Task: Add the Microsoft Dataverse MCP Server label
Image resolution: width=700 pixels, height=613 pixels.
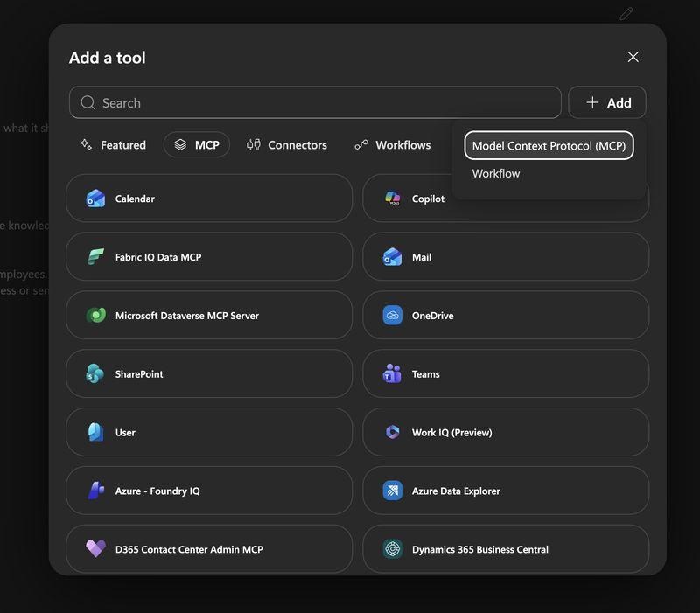Action: (x=187, y=316)
